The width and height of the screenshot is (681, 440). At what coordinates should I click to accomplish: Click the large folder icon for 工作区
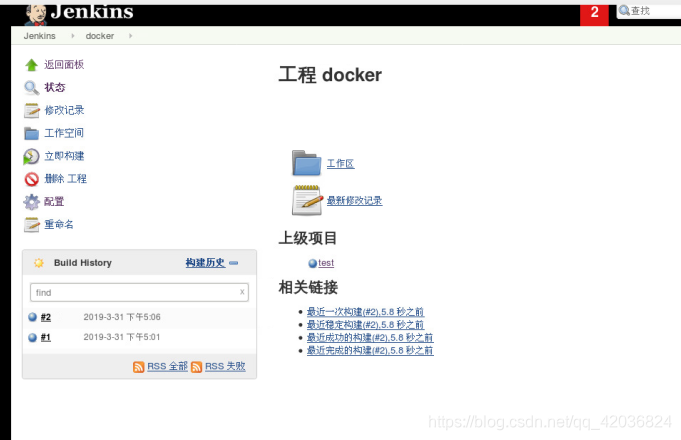tap(307, 163)
